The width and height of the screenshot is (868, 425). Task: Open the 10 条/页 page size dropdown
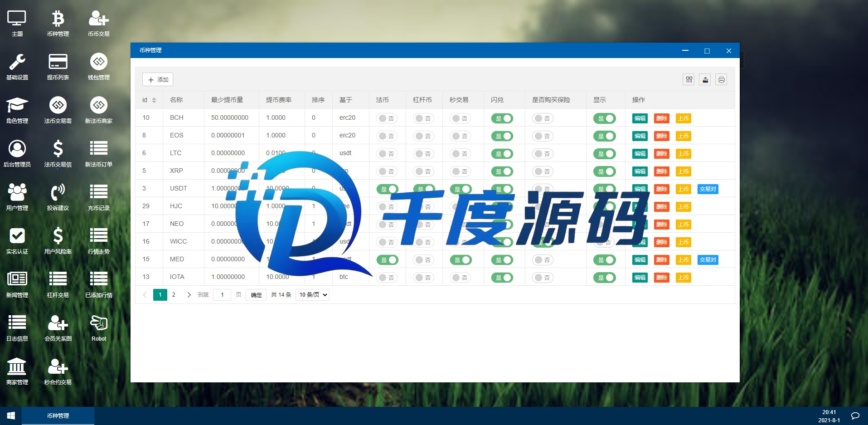pos(312,295)
